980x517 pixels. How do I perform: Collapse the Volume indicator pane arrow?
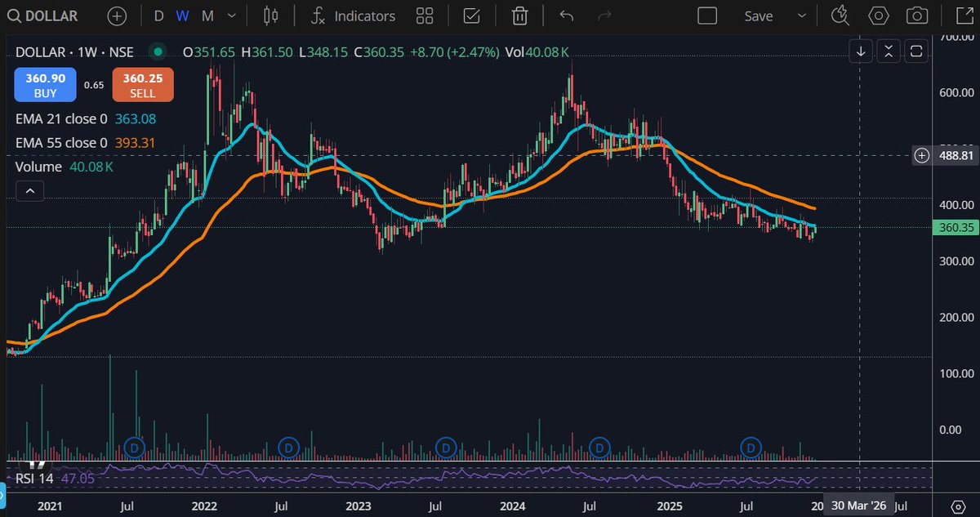click(x=29, y=190)
